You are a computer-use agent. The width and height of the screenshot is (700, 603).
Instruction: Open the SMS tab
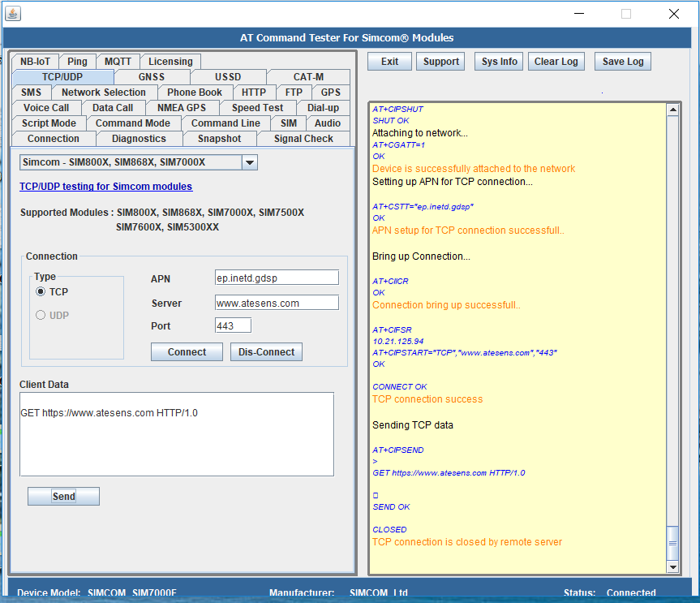pyautogui.click(x=32, y=92)
